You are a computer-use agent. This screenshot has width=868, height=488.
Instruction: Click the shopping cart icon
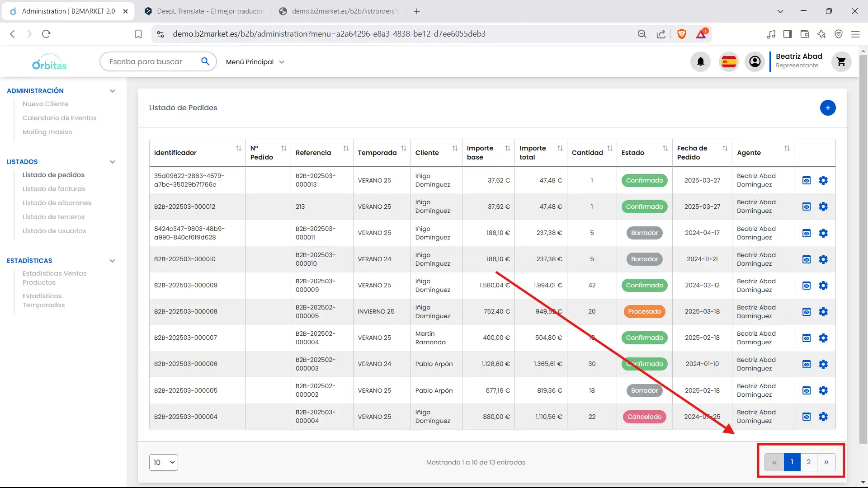841,62
